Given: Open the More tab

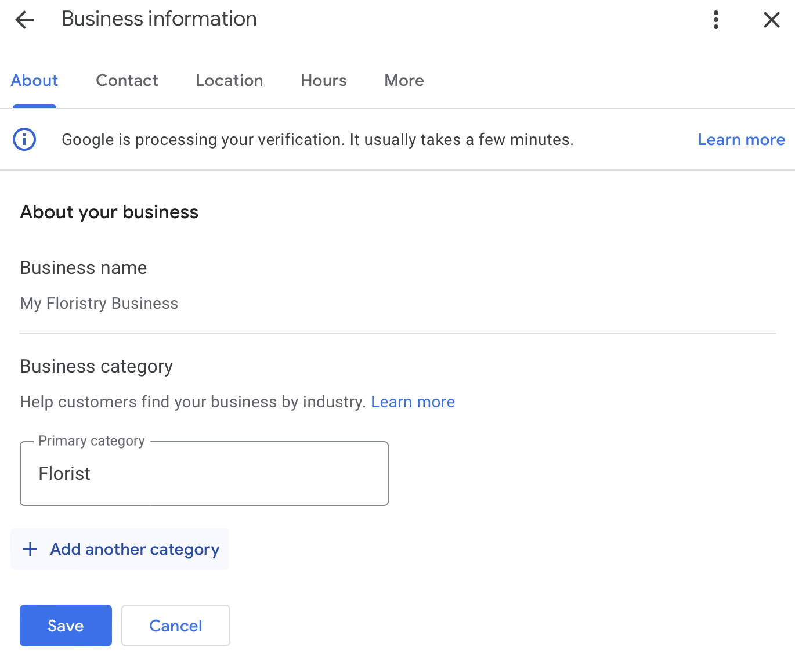Looking at the screenshot, I should 403,80.
